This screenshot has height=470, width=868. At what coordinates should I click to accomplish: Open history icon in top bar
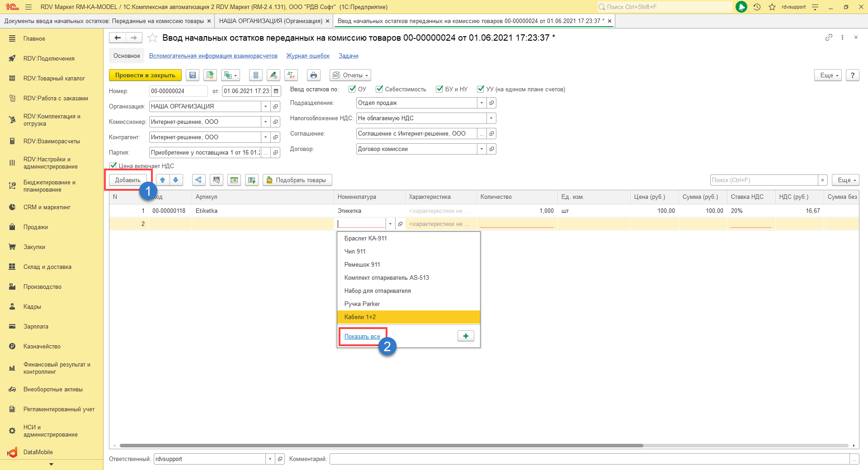[757, 7]
